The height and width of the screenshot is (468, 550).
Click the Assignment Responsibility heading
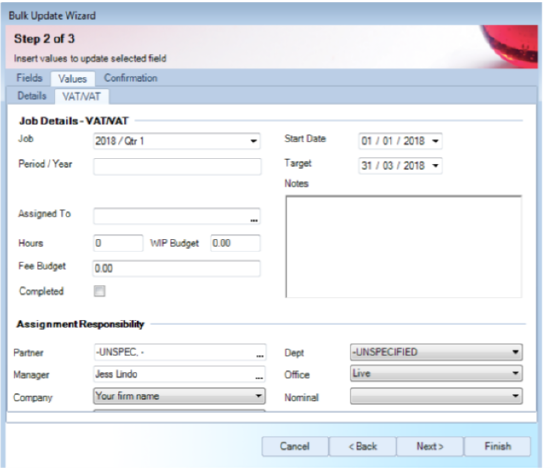click(80, 324)
